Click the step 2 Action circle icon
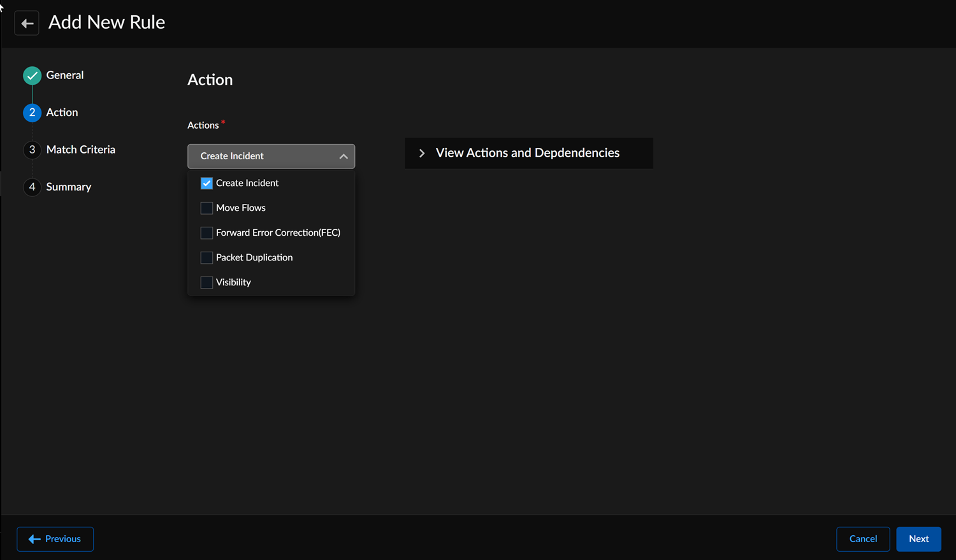Viewport: 956px width, 560px height. (x=32, y=113)
